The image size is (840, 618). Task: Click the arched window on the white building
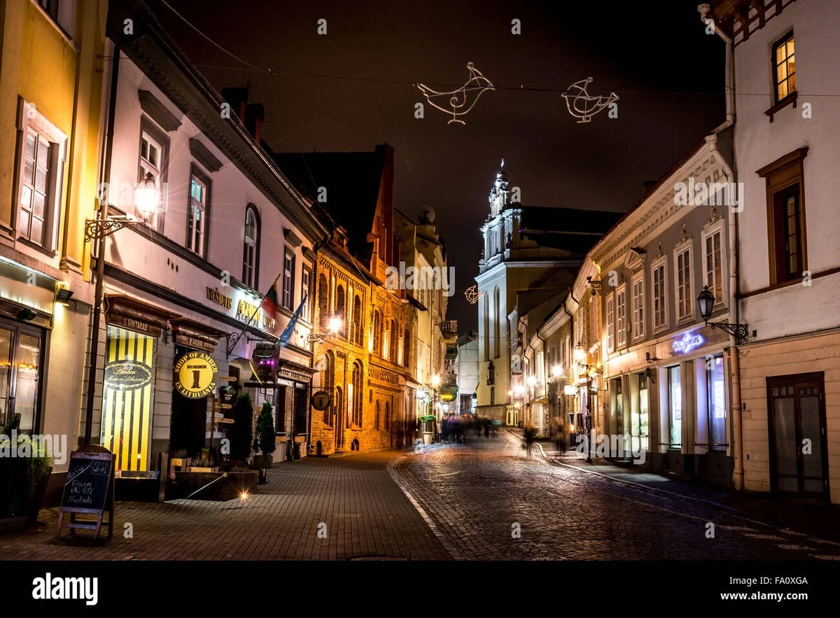(x=251, y=246)
